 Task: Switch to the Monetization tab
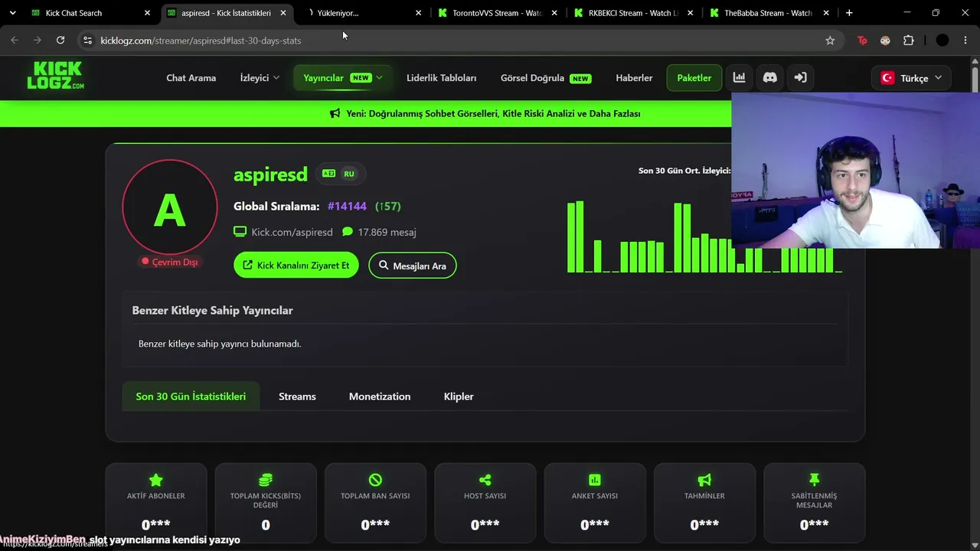(x=380, y=396)
